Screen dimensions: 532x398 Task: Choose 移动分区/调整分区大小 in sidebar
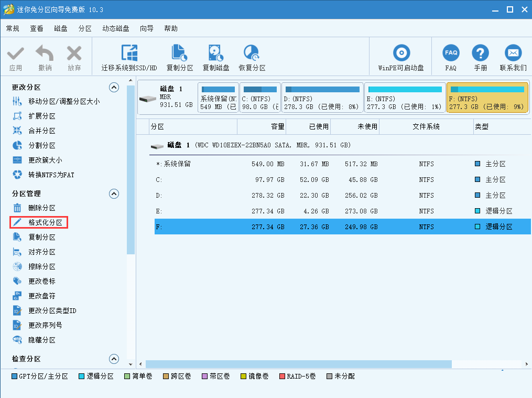click(56, 101)
